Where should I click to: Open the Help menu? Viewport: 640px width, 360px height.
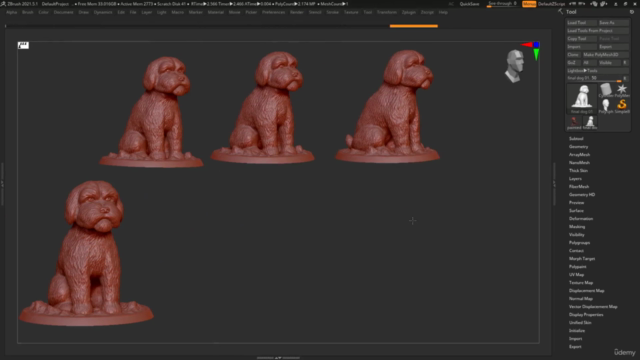tap(443, 12)
